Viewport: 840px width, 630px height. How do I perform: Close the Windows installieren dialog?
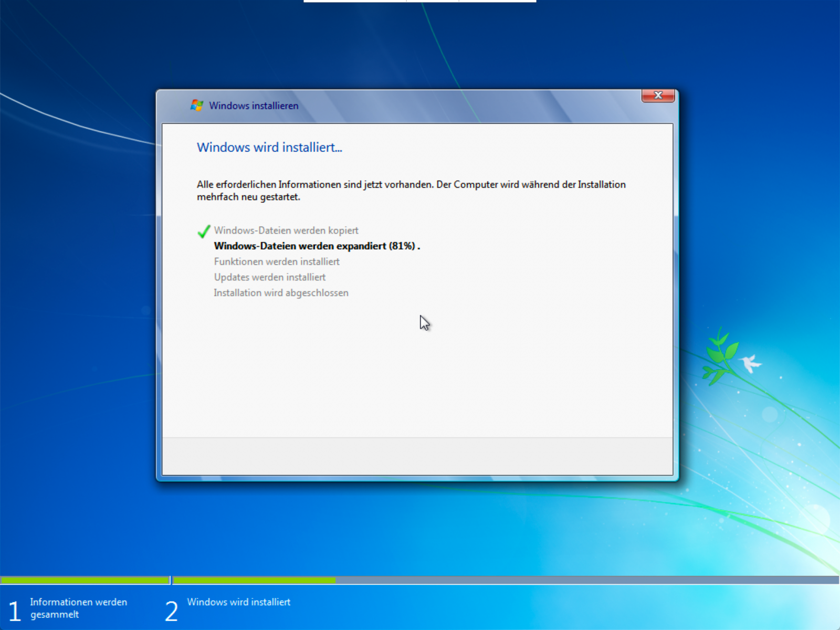658,96
